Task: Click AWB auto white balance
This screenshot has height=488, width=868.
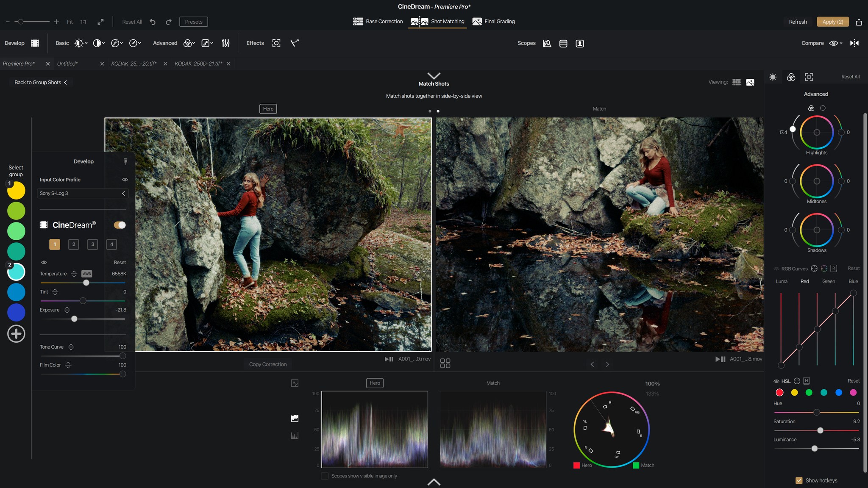Action: point(87,274)
